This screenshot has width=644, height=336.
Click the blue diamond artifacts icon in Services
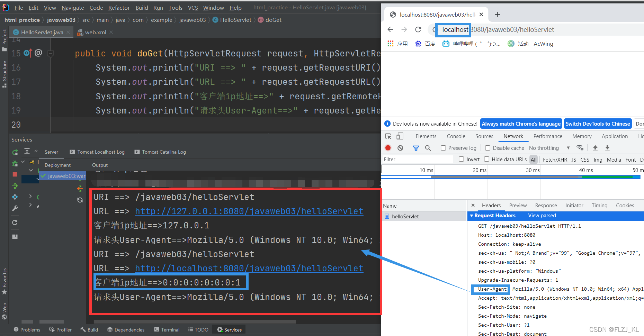coord(15,197)
